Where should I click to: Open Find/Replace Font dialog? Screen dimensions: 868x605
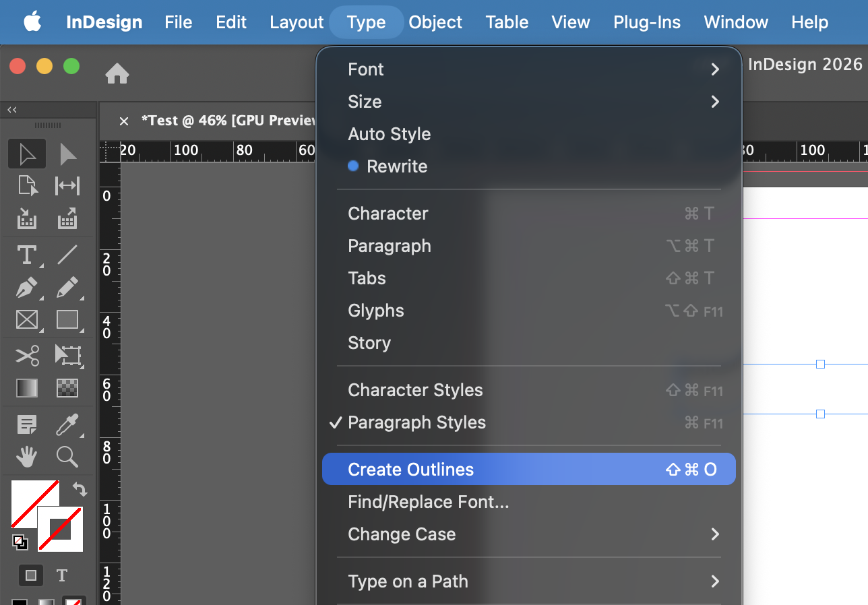529,502
